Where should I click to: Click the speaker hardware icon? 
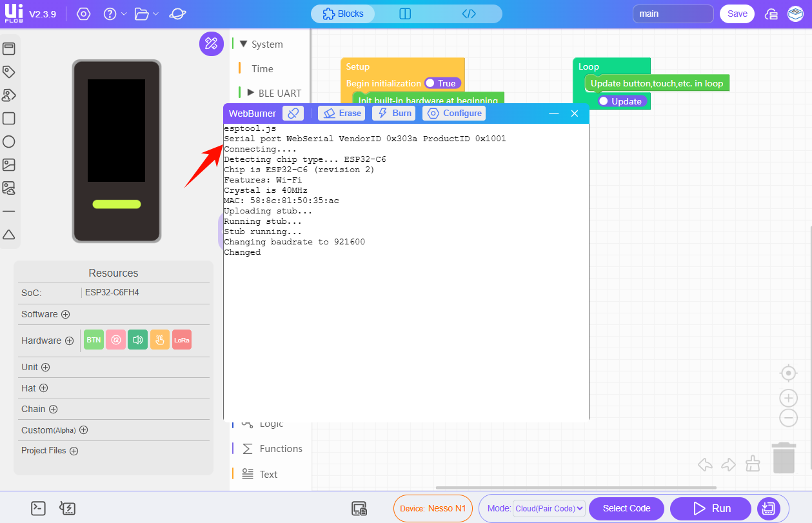point(137,340)
